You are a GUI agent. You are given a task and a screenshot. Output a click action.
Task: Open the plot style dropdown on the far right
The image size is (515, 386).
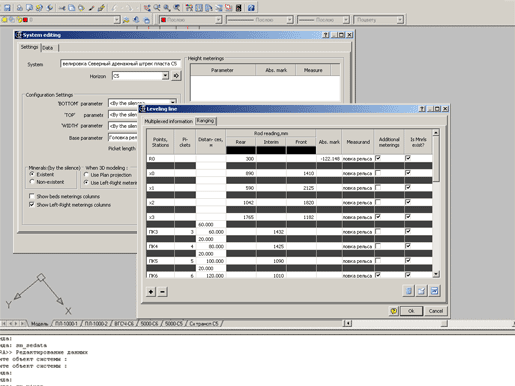(399, 20)
